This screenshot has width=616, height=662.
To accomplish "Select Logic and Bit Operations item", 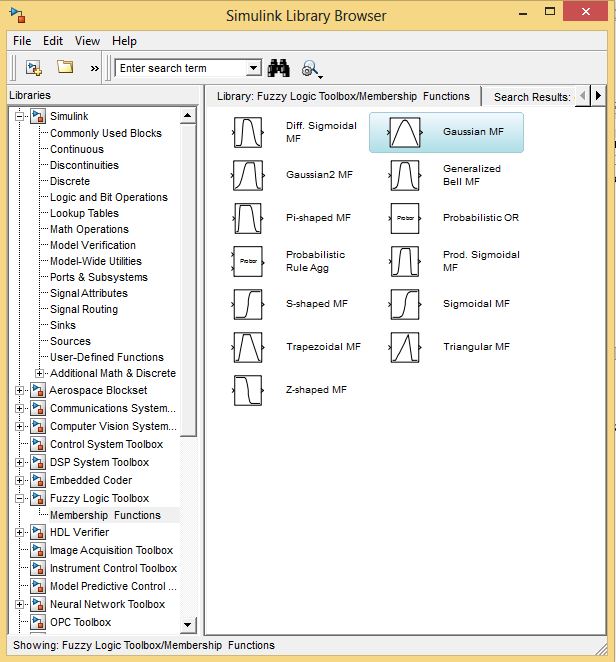I will (x=109, y=197).
